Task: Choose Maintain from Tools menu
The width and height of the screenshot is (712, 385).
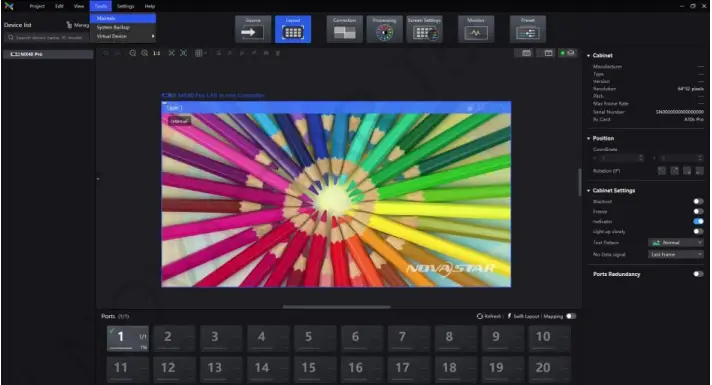Action: (123, 18)
